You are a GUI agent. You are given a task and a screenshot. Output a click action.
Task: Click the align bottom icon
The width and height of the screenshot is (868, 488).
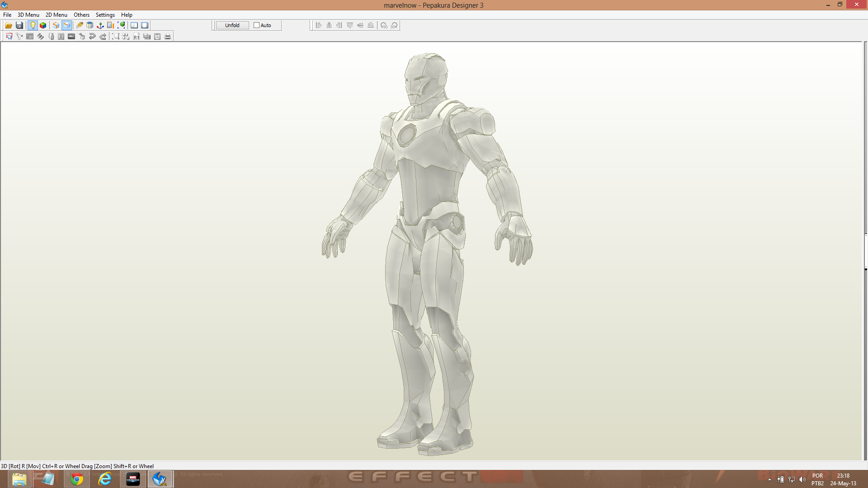(371, 25)
